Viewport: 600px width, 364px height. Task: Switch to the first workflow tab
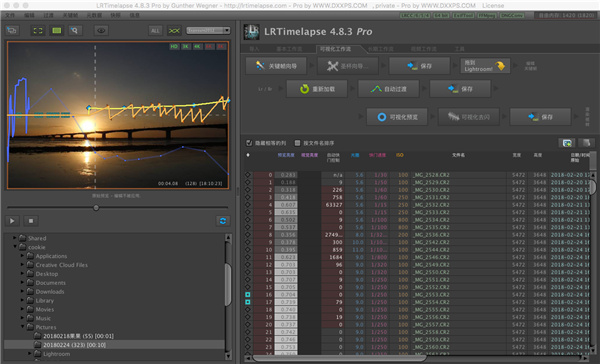(x=254, y=49)
